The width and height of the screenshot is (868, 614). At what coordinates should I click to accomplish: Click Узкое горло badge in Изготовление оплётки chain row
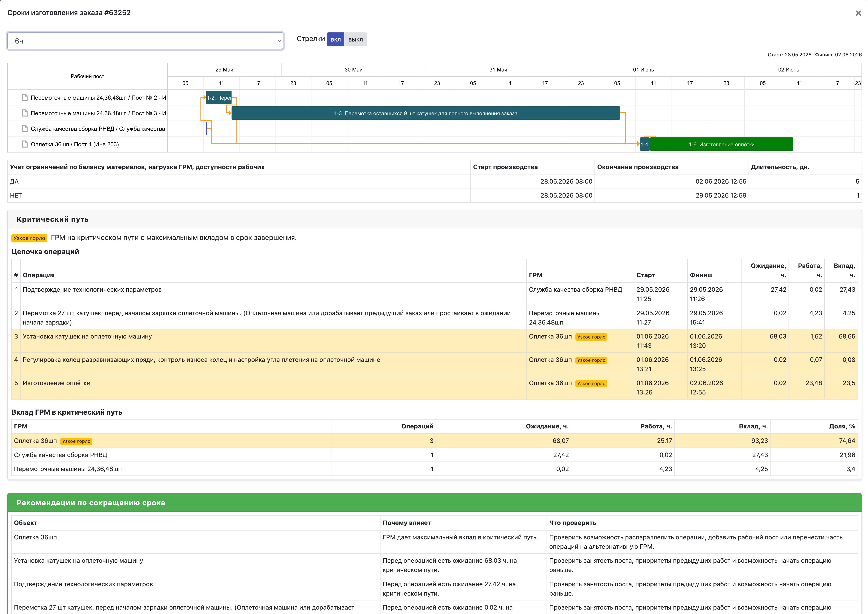591,383
